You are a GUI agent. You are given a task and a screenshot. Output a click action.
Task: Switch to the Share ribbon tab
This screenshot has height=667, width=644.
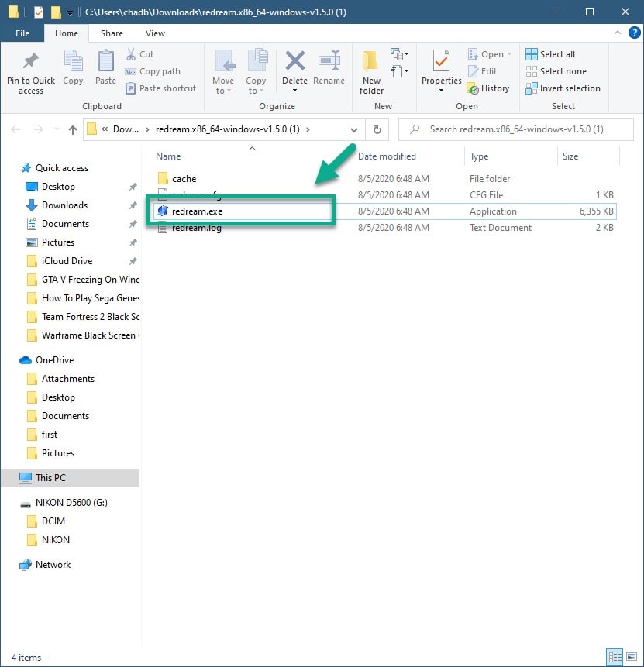click(x=112, y=33)
